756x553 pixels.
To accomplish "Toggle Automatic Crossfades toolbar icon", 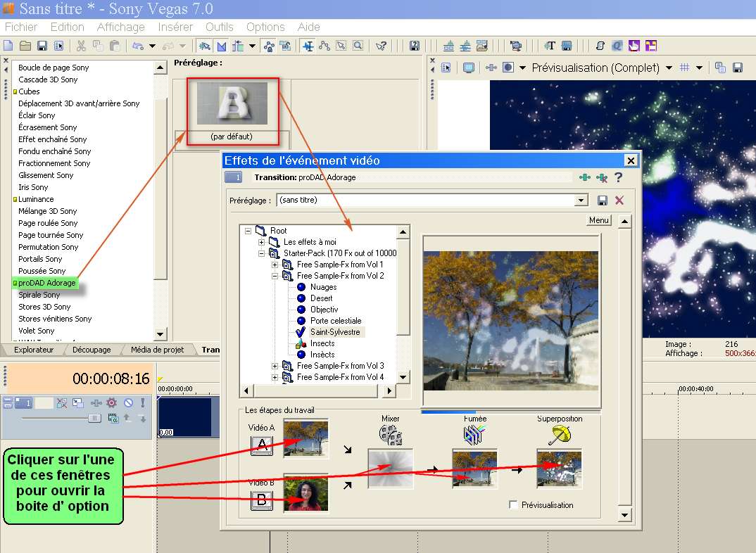I will tap(221, 46).
